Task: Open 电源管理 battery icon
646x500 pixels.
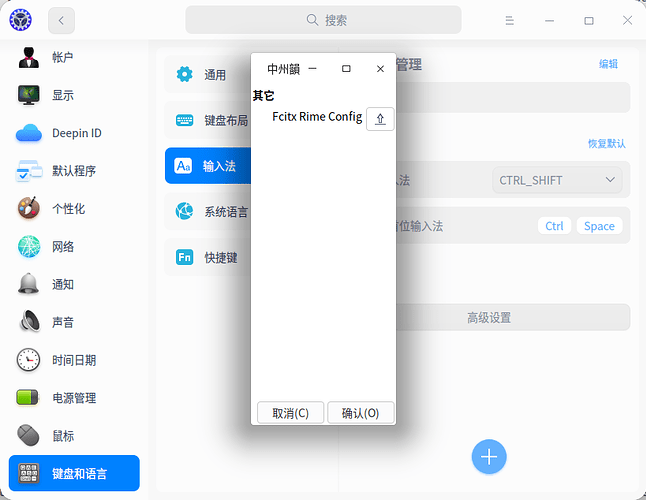Action: [27, 397]
